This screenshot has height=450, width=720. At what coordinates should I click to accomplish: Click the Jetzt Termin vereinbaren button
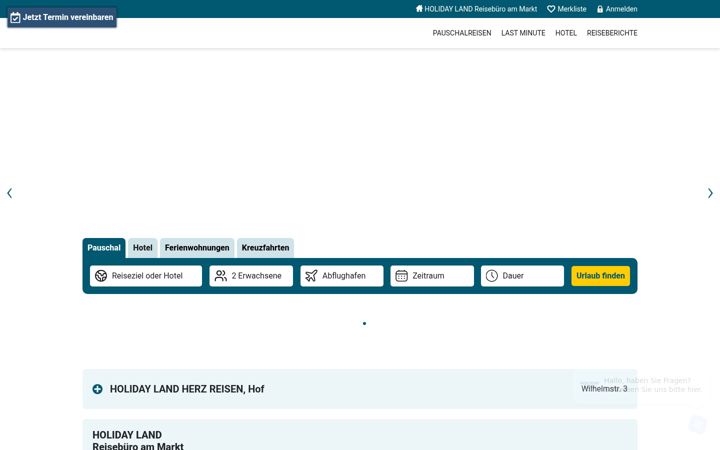point(62,17)
